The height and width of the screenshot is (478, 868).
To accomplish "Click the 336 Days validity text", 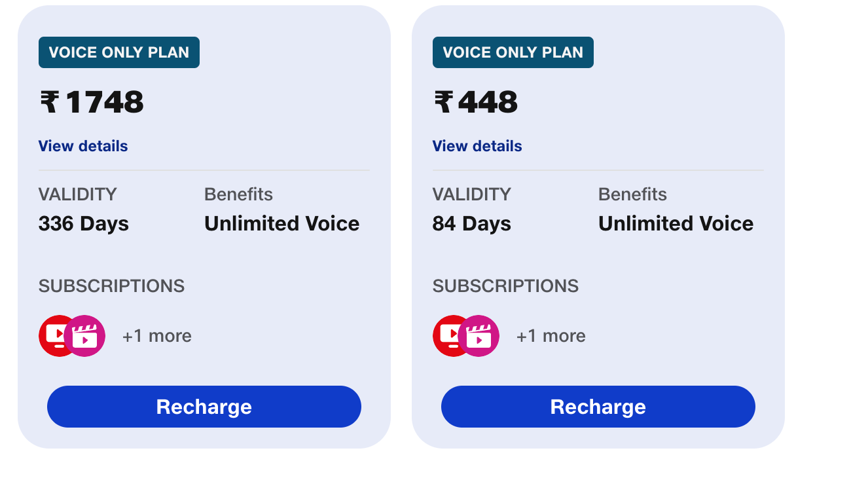I will [84, 224].
